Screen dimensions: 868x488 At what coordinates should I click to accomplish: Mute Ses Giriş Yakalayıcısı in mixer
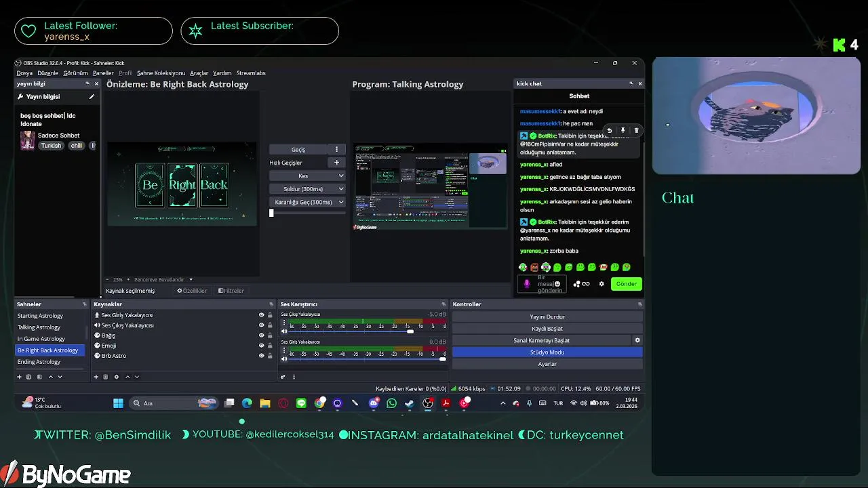coord(284,359)
